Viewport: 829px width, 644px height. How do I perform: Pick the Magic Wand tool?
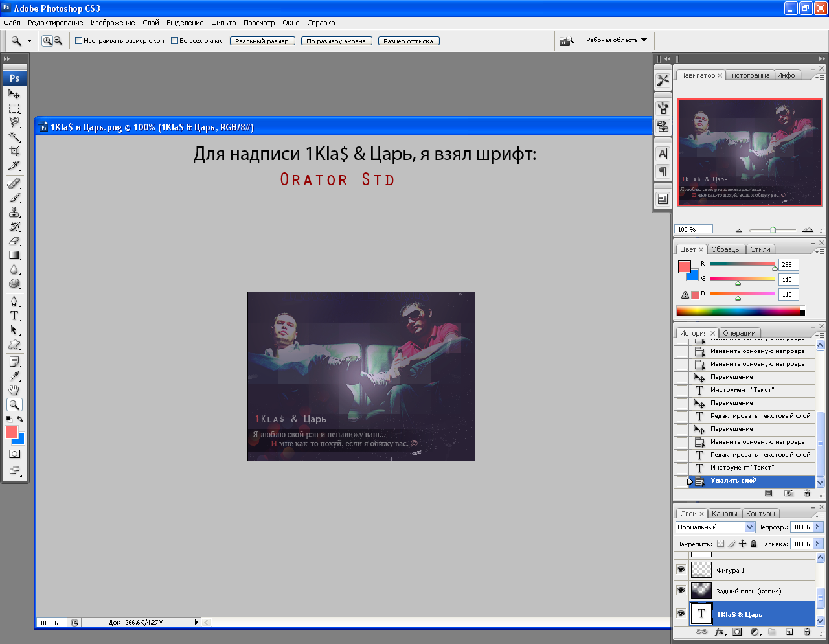click(x=14, y=136)
